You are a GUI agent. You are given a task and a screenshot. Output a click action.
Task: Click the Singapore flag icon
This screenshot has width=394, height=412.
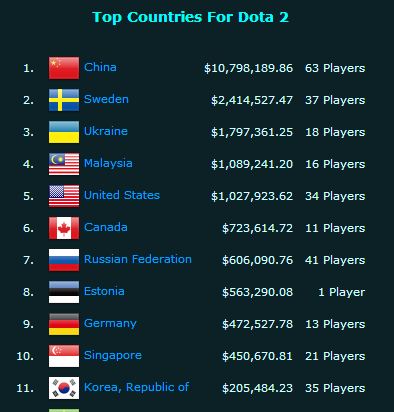pos(64,356)
